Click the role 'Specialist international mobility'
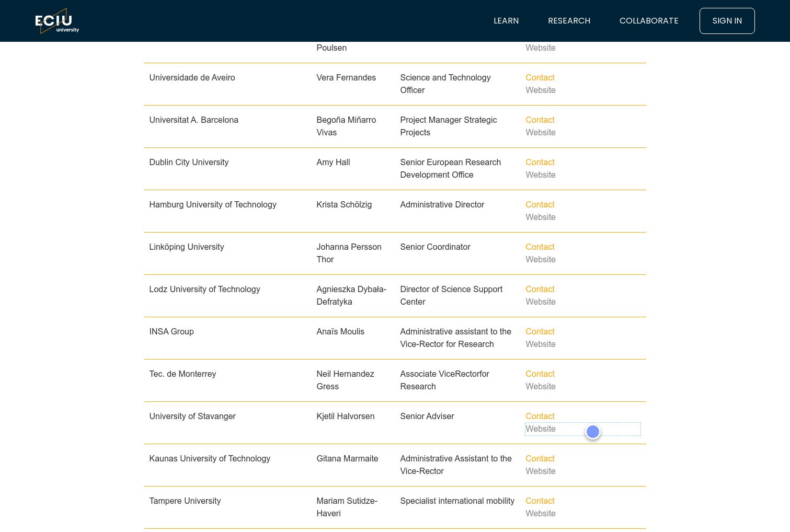Screen dimensions: 790x532 coord(457,501)
